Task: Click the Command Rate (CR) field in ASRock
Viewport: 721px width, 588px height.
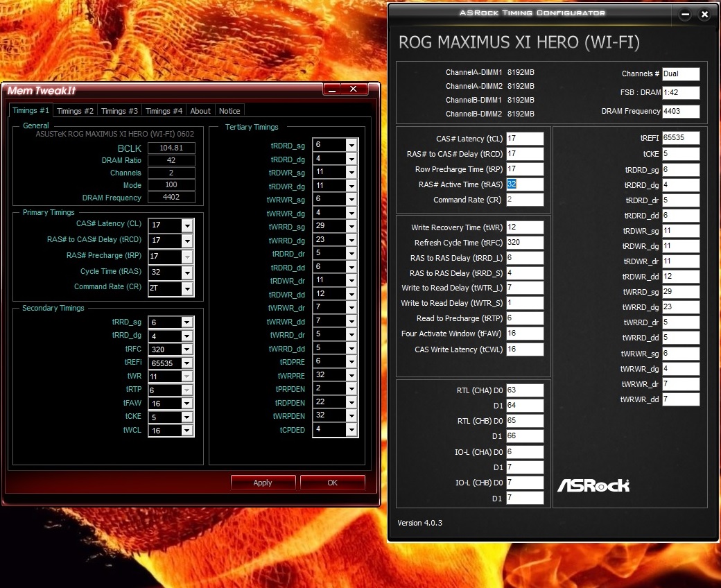Action: [525, 200]
